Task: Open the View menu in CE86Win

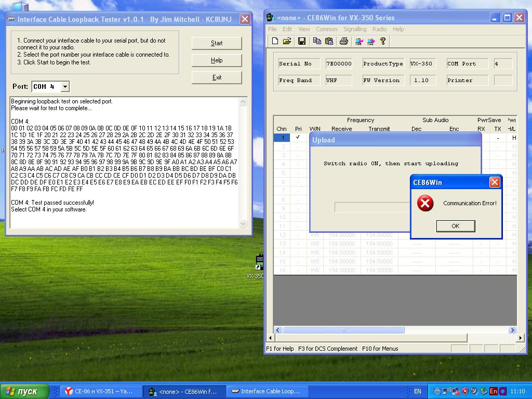Action: tap(303, 29)
